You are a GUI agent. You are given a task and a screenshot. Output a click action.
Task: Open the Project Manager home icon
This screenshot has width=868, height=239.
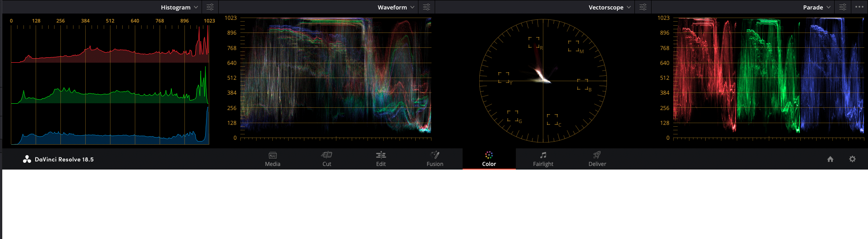pos(830,159)
